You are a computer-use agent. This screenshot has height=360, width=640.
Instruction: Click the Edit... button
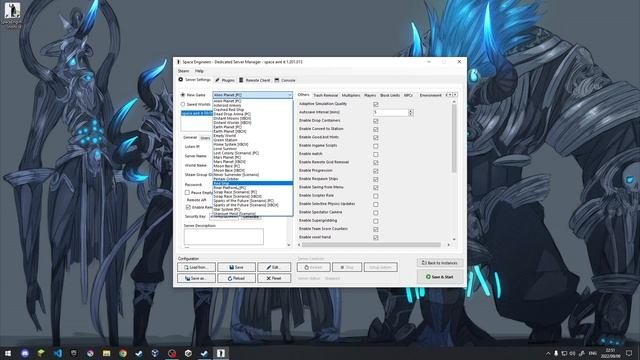point(274,267)
